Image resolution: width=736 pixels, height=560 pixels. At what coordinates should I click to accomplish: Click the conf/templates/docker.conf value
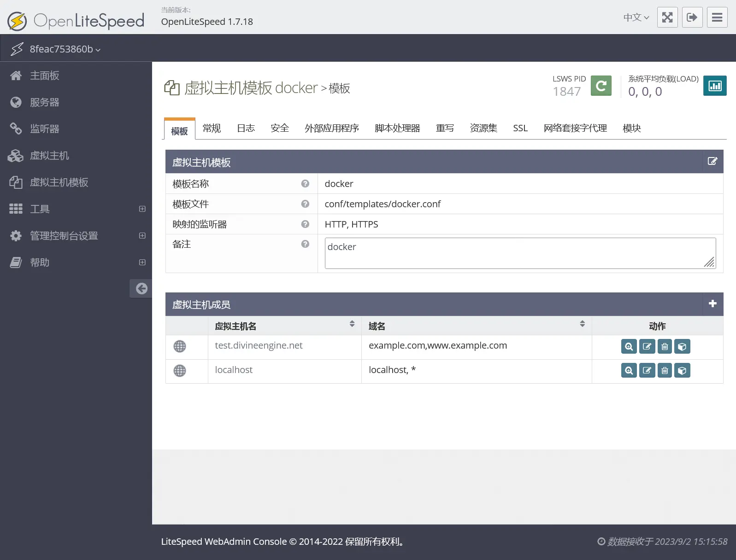coord(383,204)
